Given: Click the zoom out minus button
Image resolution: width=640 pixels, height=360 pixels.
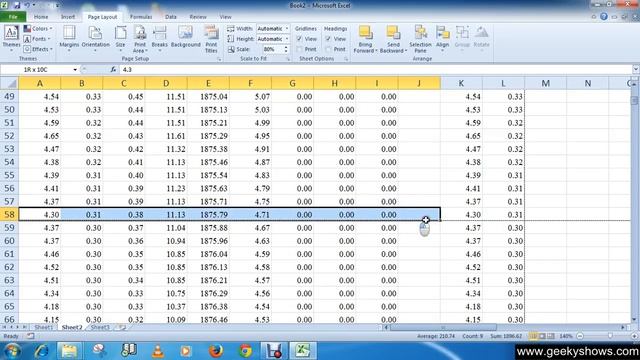Looking at the screenshot, I should coord(580,336).
